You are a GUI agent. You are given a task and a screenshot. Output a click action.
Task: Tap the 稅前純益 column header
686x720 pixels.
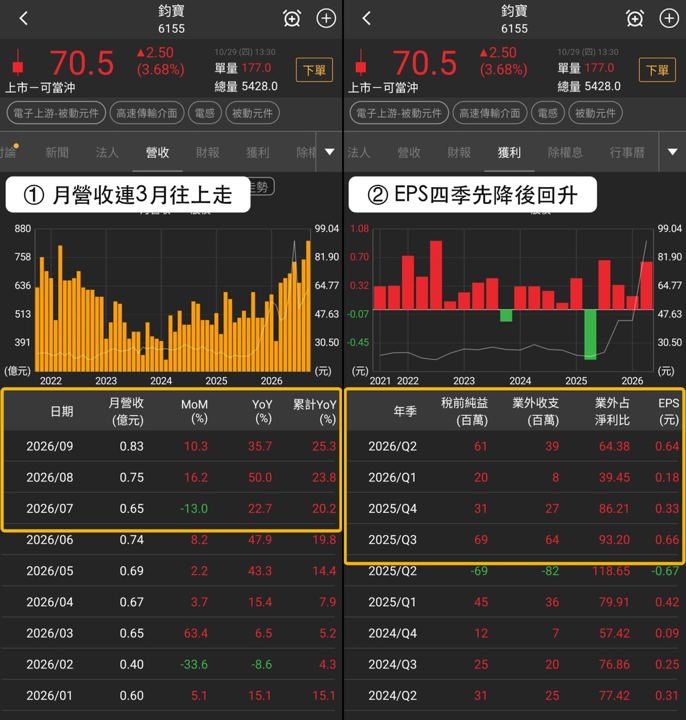click(x=465, y=411)
